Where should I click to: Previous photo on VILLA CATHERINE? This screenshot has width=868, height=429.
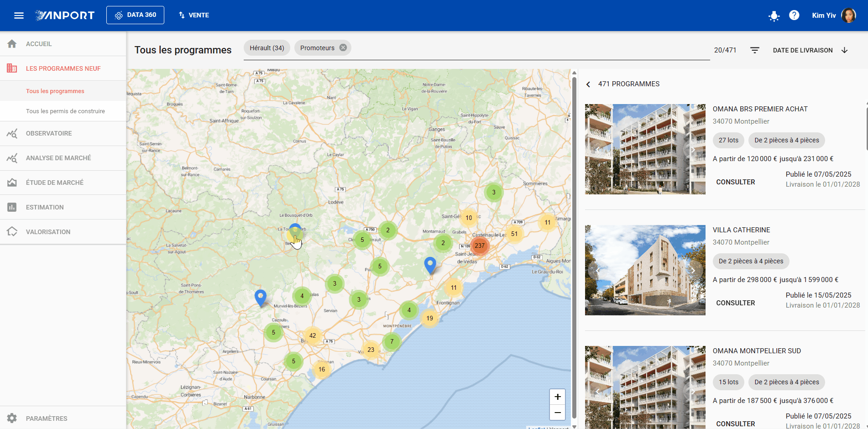pyautogui.click(x=597, y=270)
